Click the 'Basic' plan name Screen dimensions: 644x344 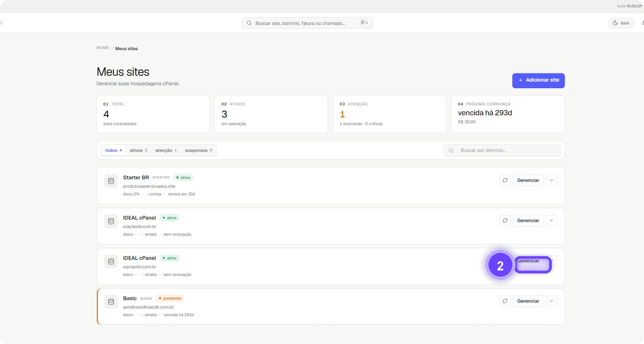tap(130, 298)
